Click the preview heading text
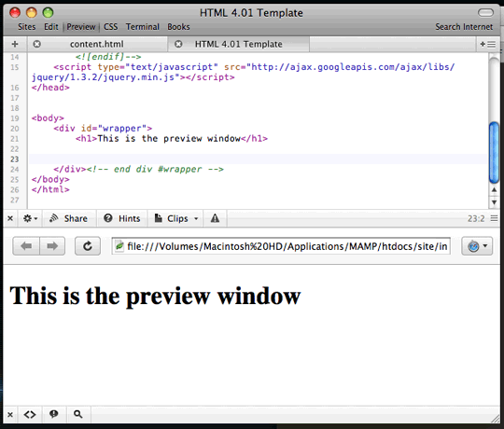 tap(155, 296)
